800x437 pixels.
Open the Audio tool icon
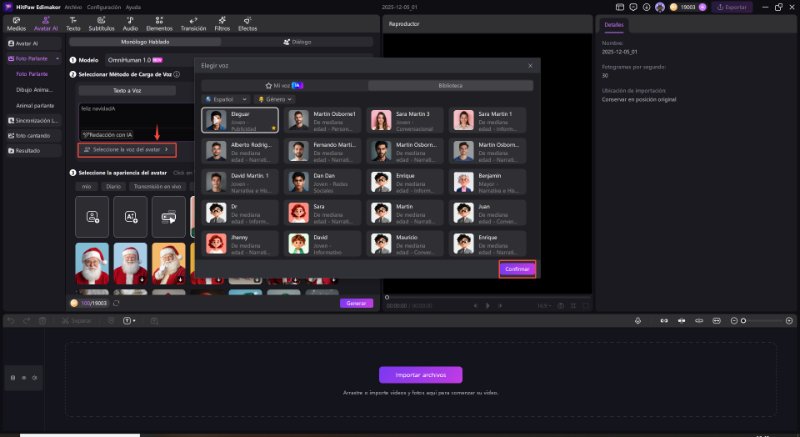click(x=130, y=23)
